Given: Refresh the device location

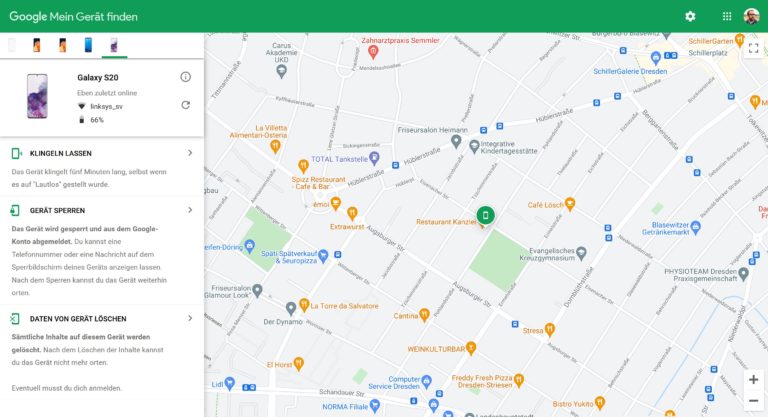Looking at the screenshot, I should click(186, 105).
